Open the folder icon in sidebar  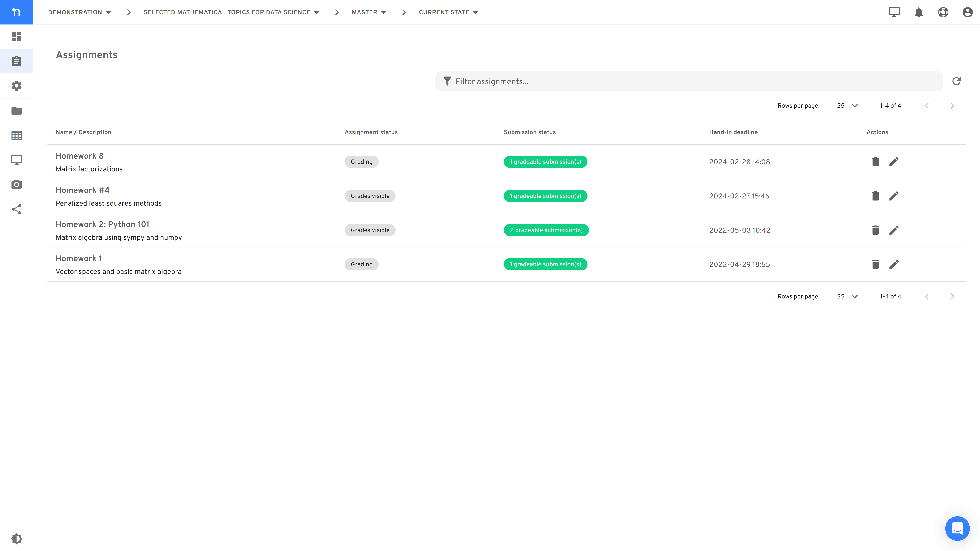coord(16,111)
